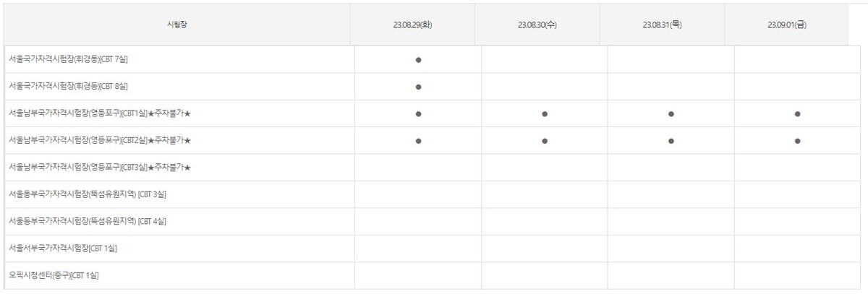The height and width of the screenshot is (294, 868).
Task: Choose the 23.08.31 dot for 영등포구 CBT1실
Action: (x=671, y=114)
